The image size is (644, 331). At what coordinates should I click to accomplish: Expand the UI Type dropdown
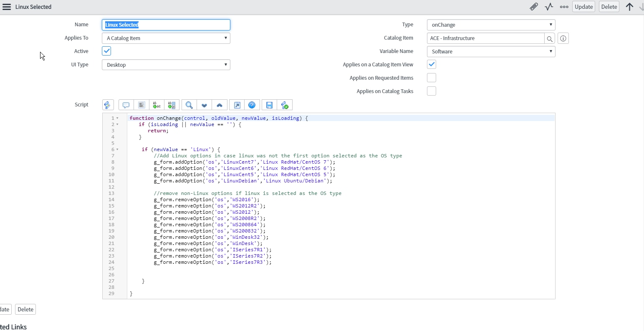[x=166, y=65]
